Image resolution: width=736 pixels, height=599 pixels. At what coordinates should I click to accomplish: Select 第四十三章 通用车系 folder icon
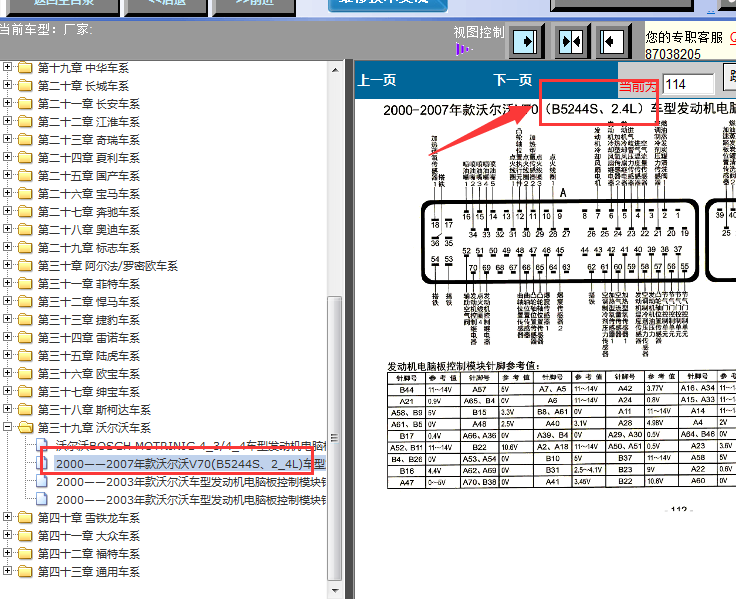[25, 571]
